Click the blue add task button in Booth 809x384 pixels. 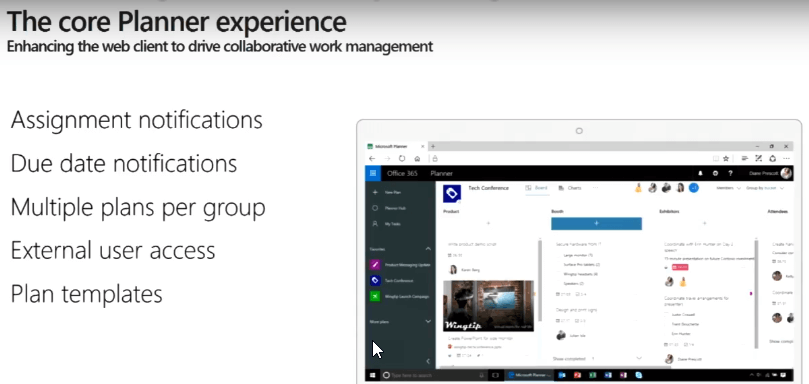(x=596, y=223)
